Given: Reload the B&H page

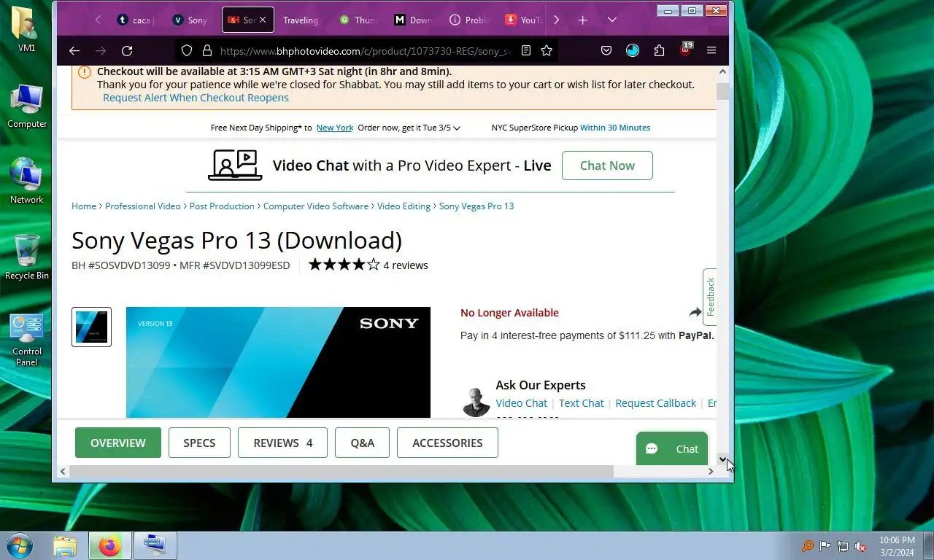Looking at the screenshot, I should (127, 50).
